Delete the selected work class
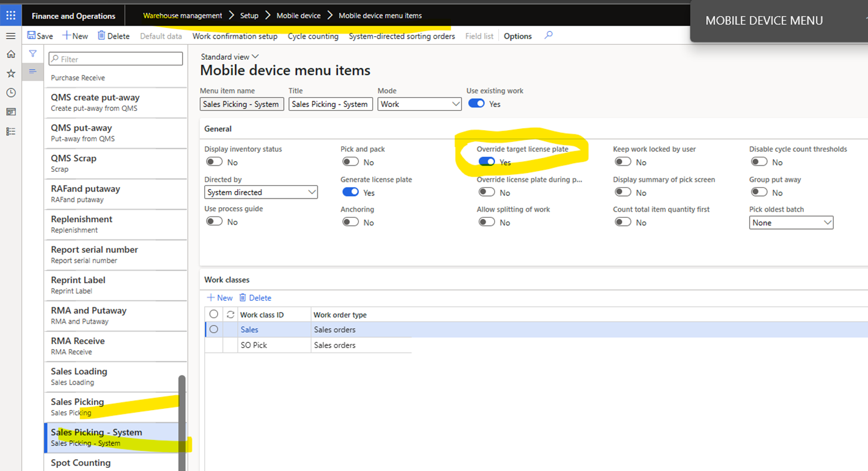The height and width of the screenshot is (471, 868). tap(255, 298)
